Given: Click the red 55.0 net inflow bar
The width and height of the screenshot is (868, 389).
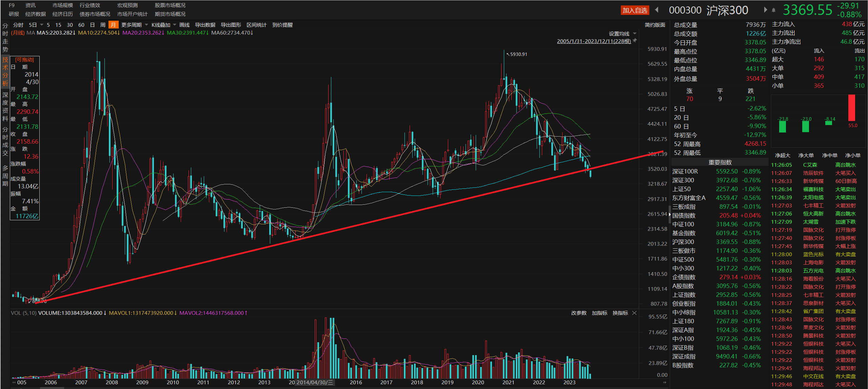Looking at the screenshot, I should click(851, 108).
